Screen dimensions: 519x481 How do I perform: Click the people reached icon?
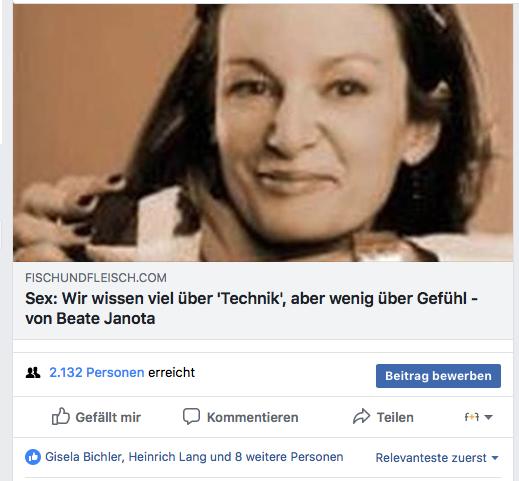[33, 372]
